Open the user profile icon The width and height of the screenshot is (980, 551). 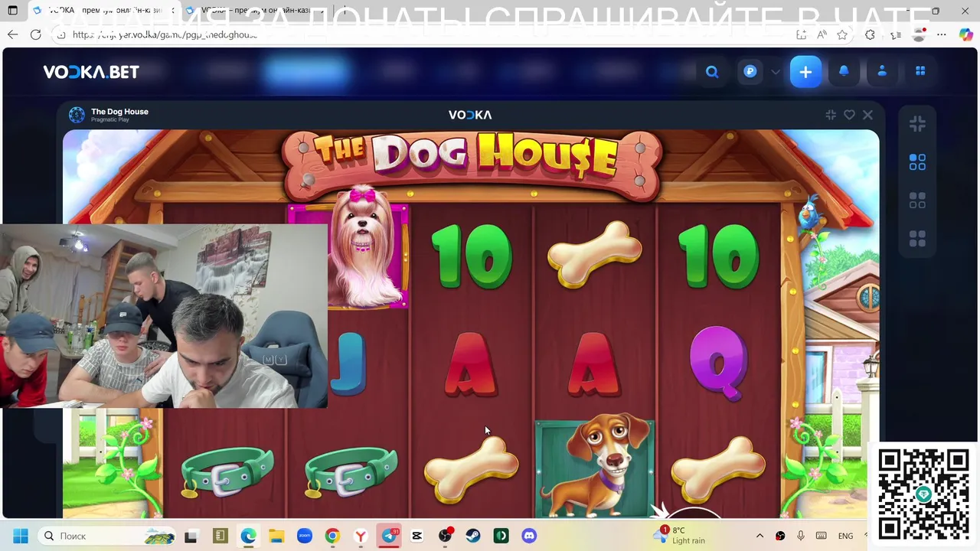point(882,71)
